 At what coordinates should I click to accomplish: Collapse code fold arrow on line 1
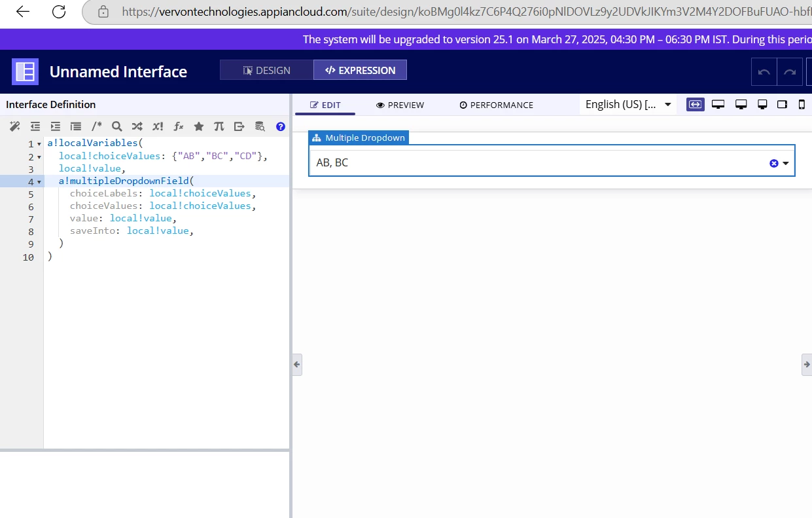[x=39, y=144]
